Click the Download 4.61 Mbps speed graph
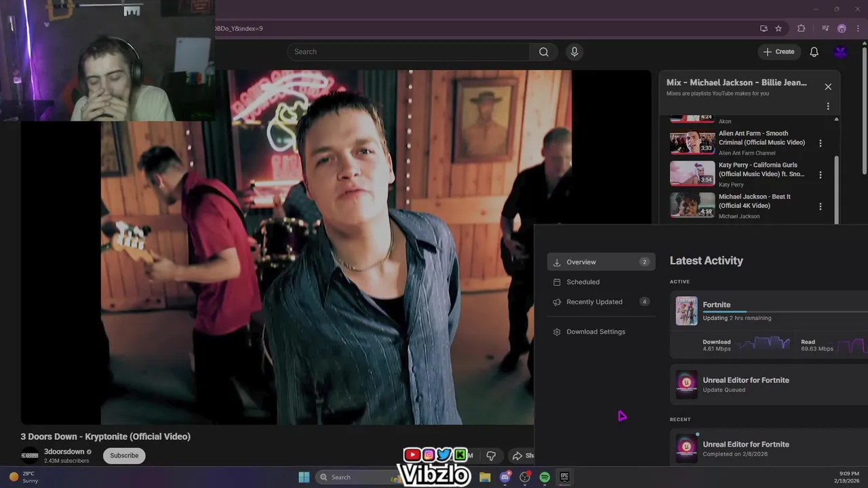 [763, 344]
